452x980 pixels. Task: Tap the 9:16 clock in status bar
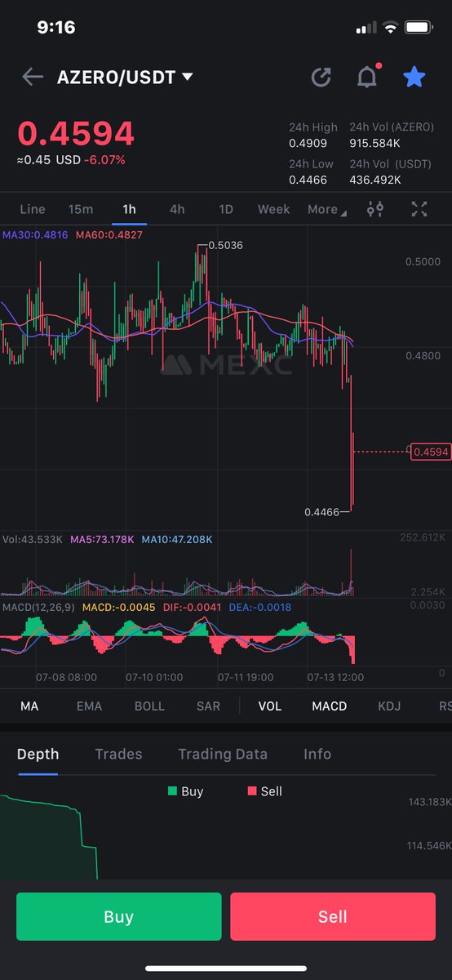pyautogui.click(x=55, y=27)
